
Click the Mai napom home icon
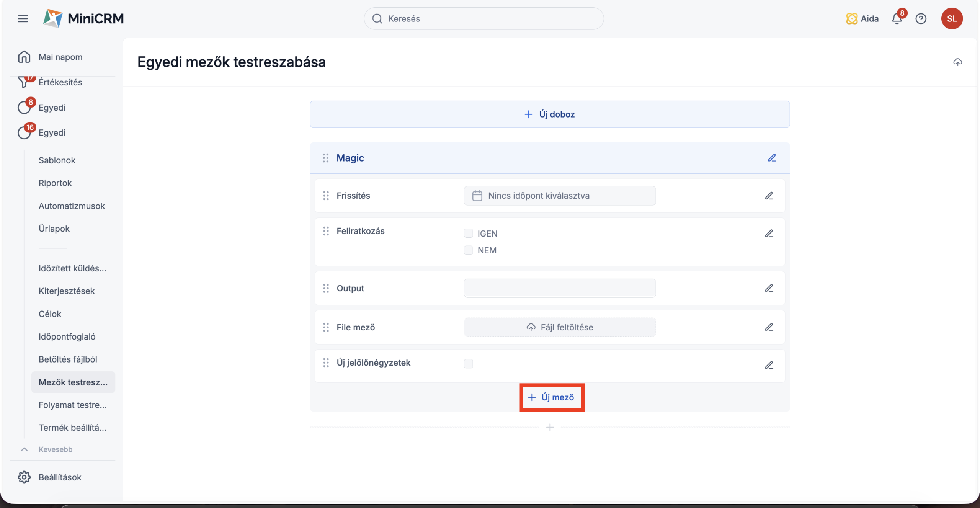point(24,57)
